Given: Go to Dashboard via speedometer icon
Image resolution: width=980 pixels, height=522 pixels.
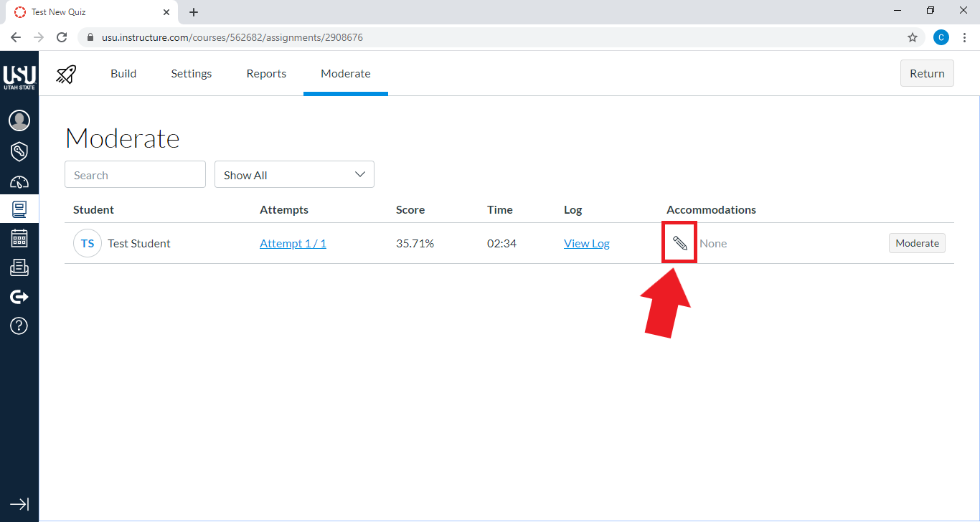Looking at the screenshot, I should (x=19, y=182).
